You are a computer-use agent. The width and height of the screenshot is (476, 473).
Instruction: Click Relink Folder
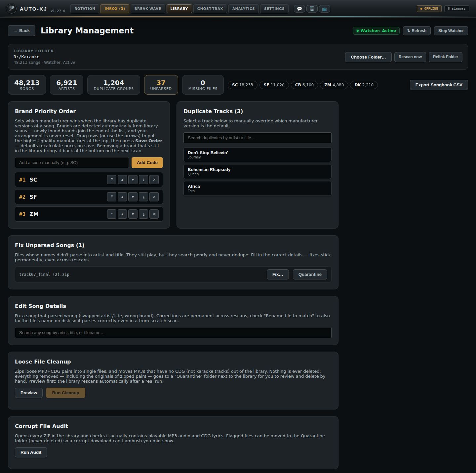tap(446, 57)
